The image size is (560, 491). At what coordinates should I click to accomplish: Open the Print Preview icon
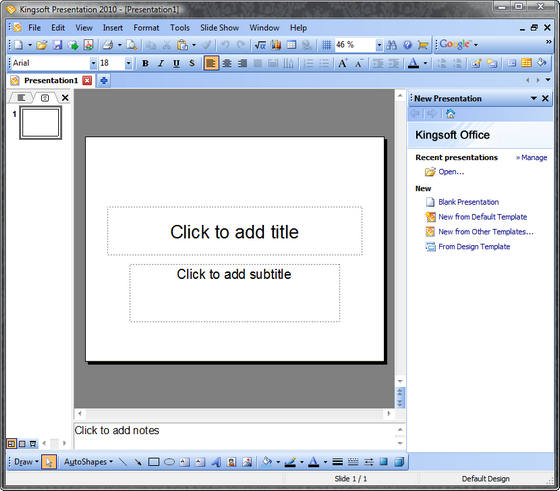point(131,45)
